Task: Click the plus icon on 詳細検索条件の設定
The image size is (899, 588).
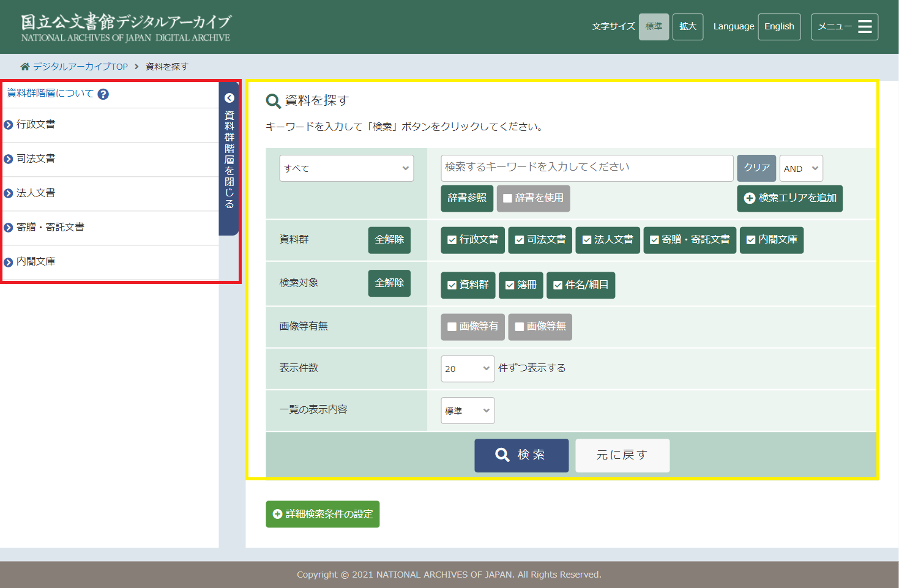Action: point(277,514)
